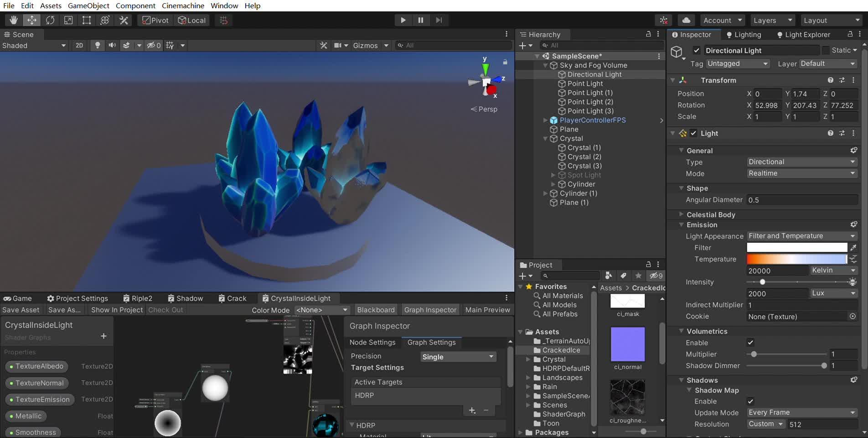Select the Hand tool in toolbar
This screenshot has width=868, height=438.
tap(14, 20)
